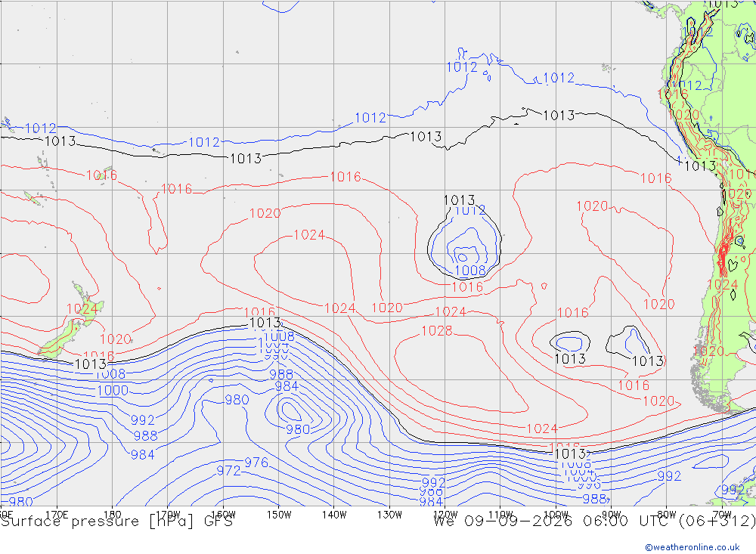Click the blue 976 isobar label
The height and width of the screenshot is (554, 756).
click(x=256, y=463)
